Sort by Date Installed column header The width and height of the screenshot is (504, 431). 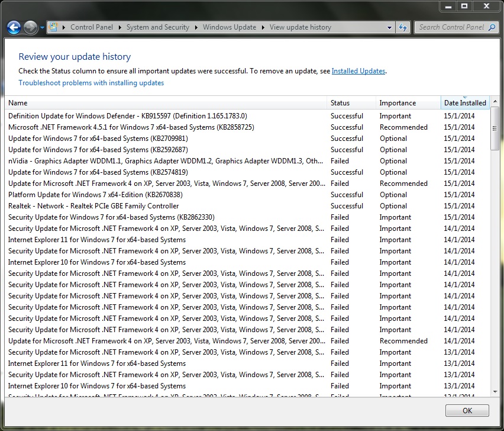point(465,103)
